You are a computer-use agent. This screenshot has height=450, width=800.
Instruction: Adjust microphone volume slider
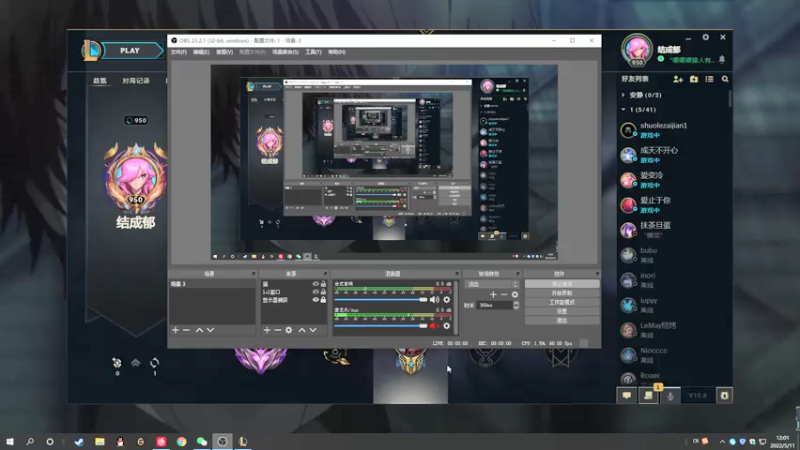tap(381, 326)
